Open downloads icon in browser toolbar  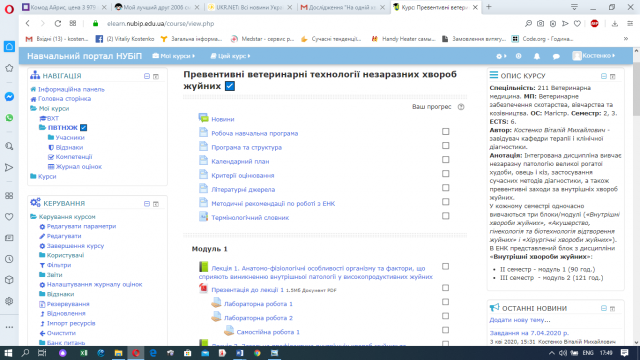(x=615, y=24)
